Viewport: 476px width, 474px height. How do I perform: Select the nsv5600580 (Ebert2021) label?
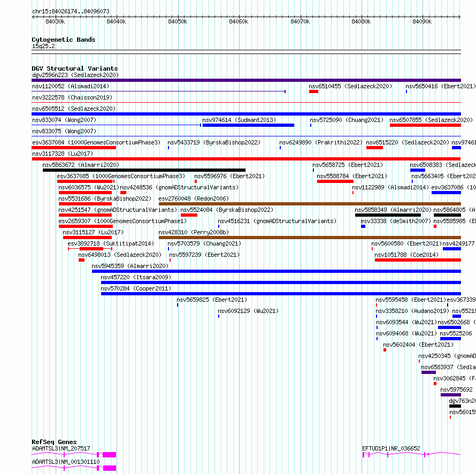[x=406, y=243]
